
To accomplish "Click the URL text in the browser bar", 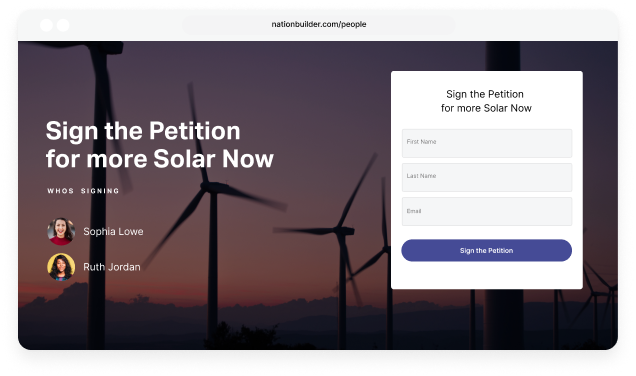I will tap(319, 24).
